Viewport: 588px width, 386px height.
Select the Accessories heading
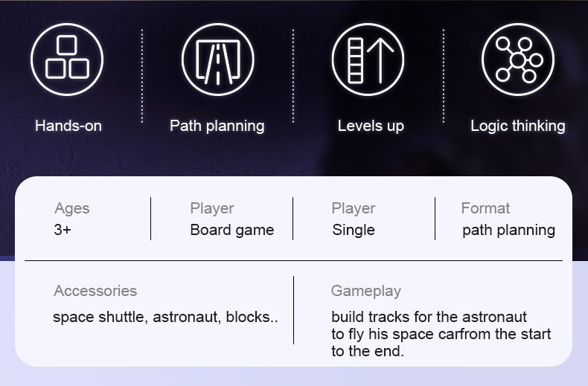tap(95, 291)
